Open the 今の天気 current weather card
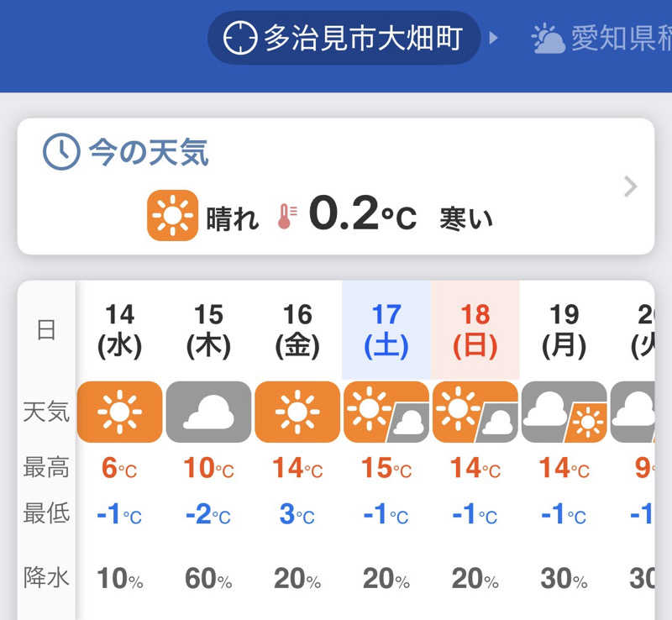This screenshot has height=620, width=672. click(x=336, y=187)
